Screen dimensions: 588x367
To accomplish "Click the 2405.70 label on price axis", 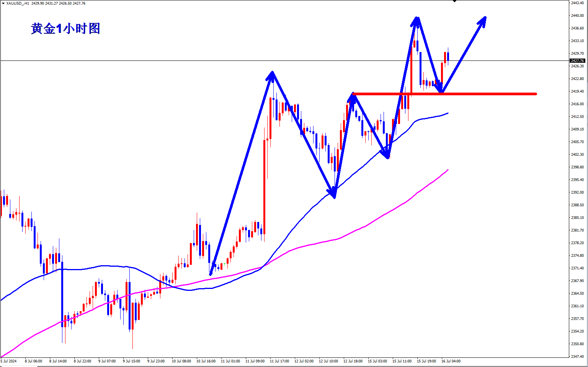I will (577, 142).
